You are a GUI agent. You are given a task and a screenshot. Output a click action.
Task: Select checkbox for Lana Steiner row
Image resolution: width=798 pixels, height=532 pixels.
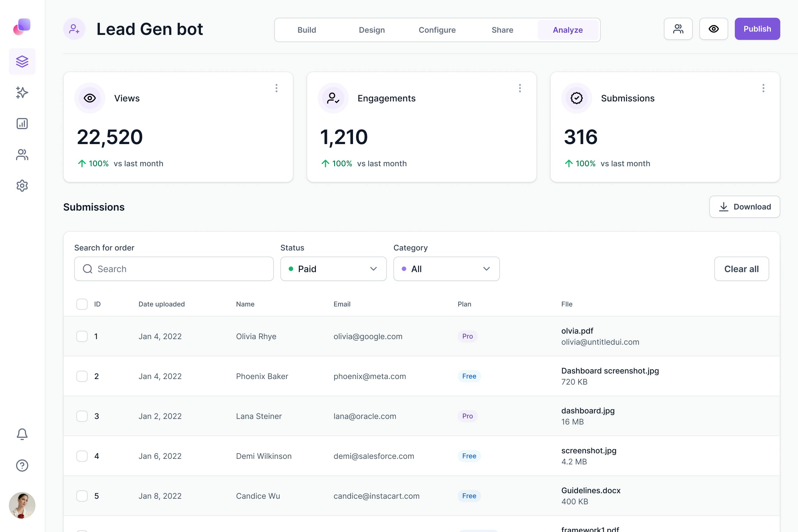pyautogui.click(x=82, y=416)
